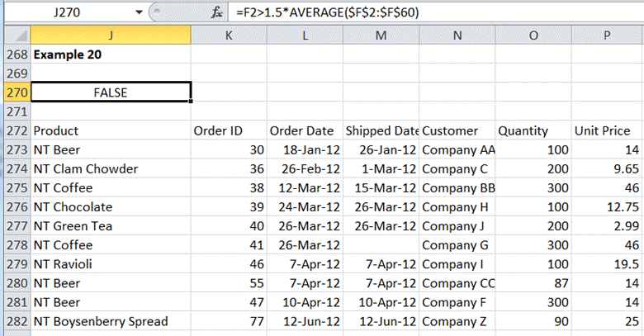The height and width of the screenshot is (336, 644).
Task: Select the 'Company BB' customer cell
Action: pos(457,187)
